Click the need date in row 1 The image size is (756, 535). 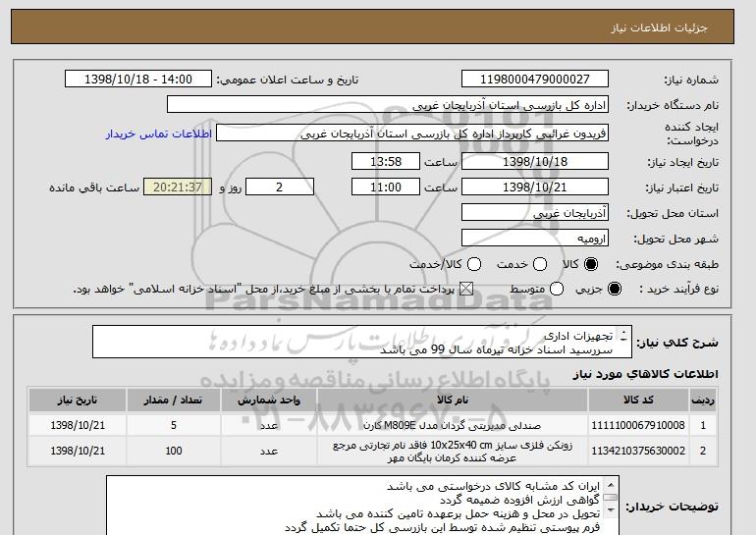pyautogui.click(x=78, y=425)
